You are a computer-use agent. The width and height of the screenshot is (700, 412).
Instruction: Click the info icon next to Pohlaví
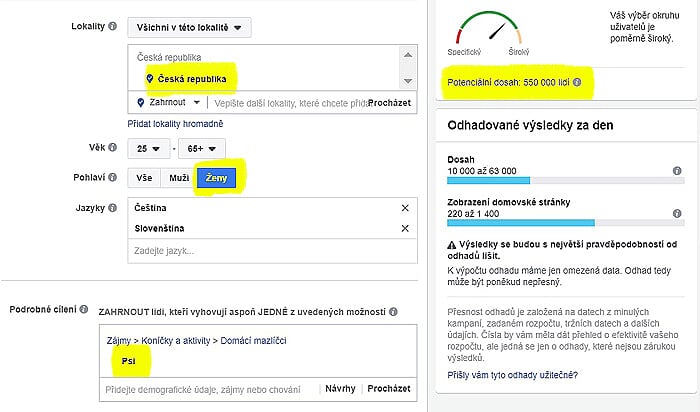[112, 177]
